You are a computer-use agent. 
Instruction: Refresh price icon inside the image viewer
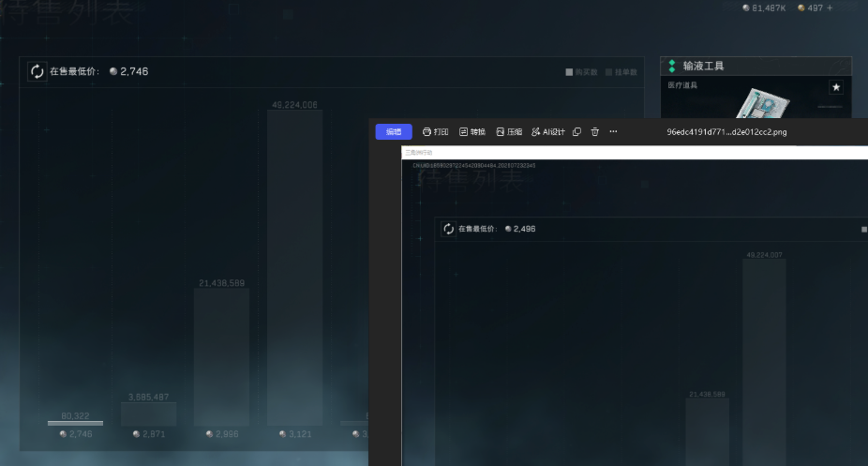448,229
